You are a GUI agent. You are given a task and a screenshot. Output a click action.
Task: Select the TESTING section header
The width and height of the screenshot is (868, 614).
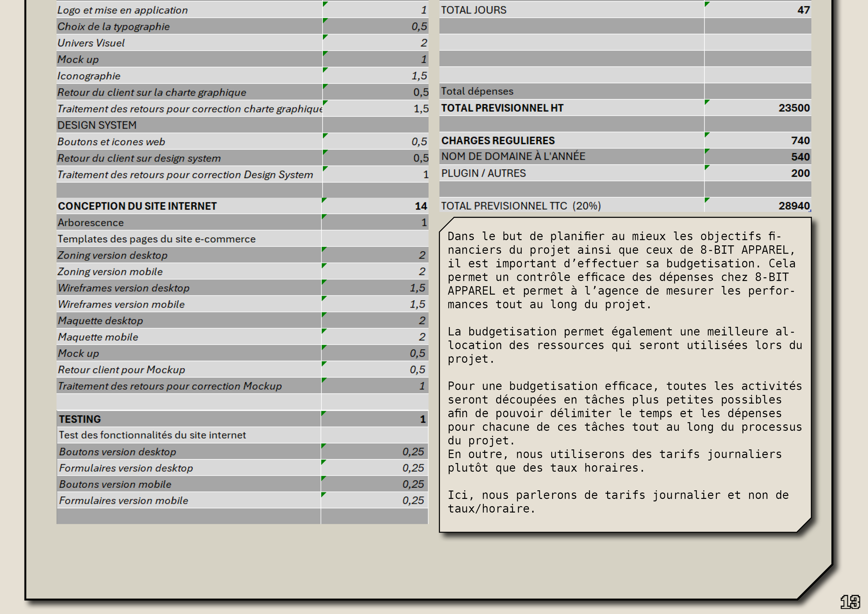(80, 419)
